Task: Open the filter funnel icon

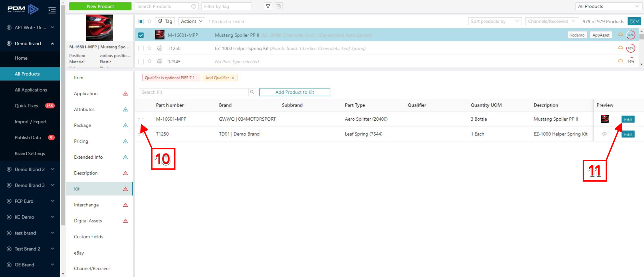Action: coord(268,6)
